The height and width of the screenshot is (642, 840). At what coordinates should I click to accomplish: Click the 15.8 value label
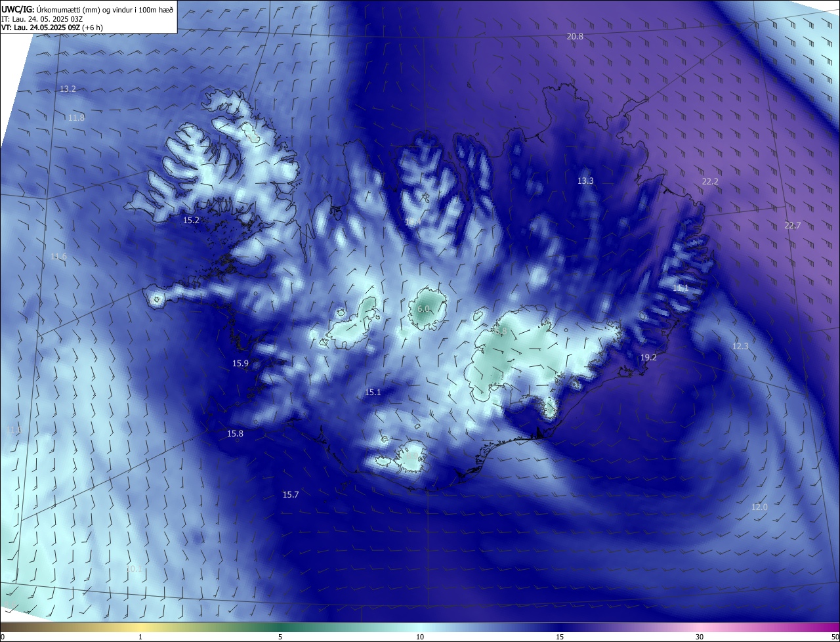[235, 434]
